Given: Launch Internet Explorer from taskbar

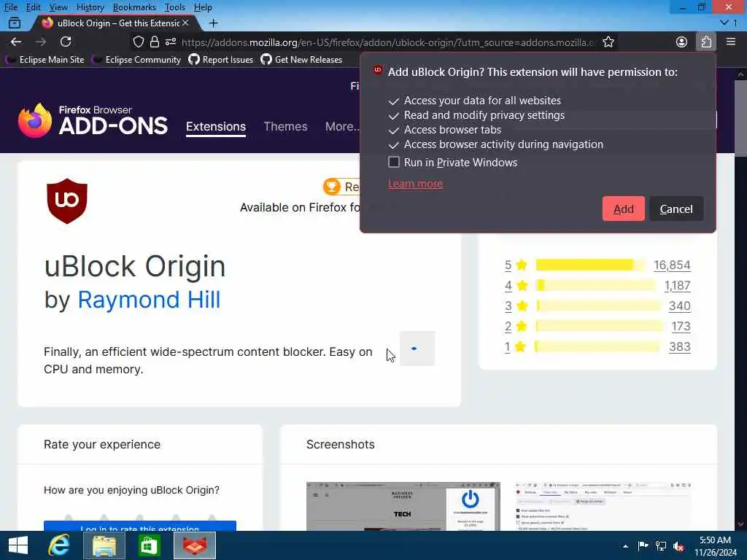Looking at the screenshot, I should [59, 545].
